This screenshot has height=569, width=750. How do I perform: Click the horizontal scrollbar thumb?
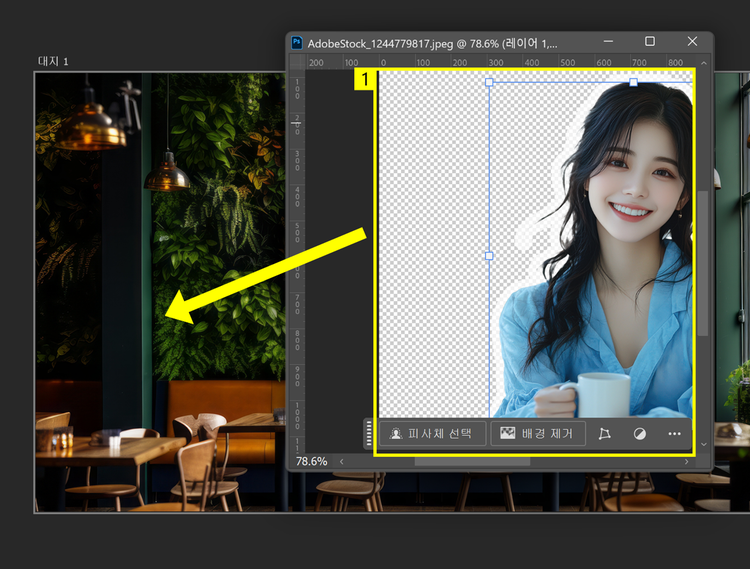470,462
